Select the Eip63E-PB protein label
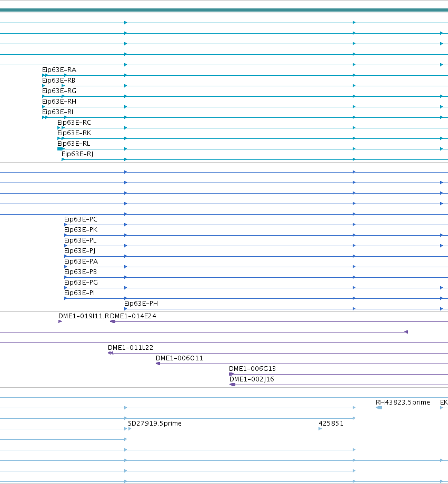448x484 pixels. (81, 271)
